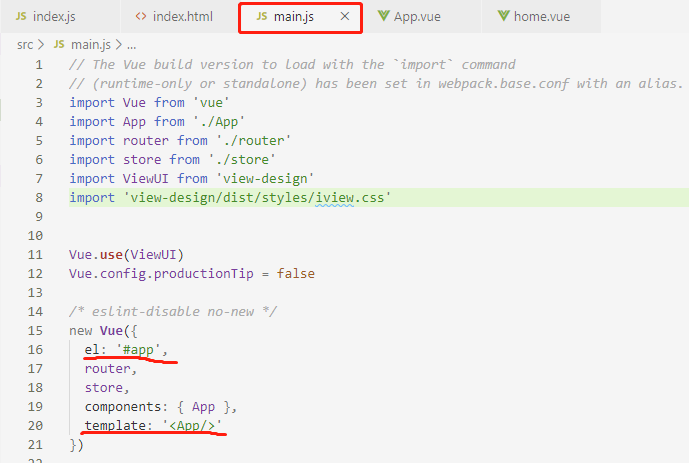Close the main.js tab

click(345, 17)
